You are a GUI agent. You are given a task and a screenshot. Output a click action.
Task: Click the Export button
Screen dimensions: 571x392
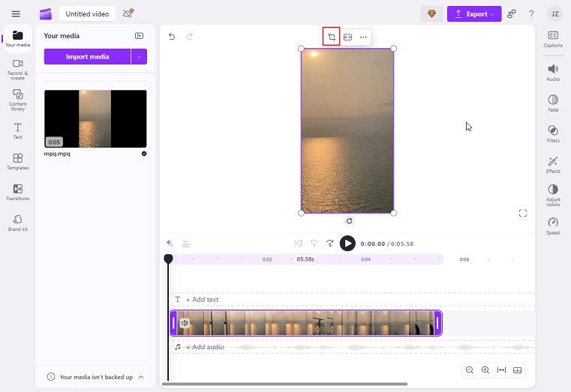[x=474, y=13]
